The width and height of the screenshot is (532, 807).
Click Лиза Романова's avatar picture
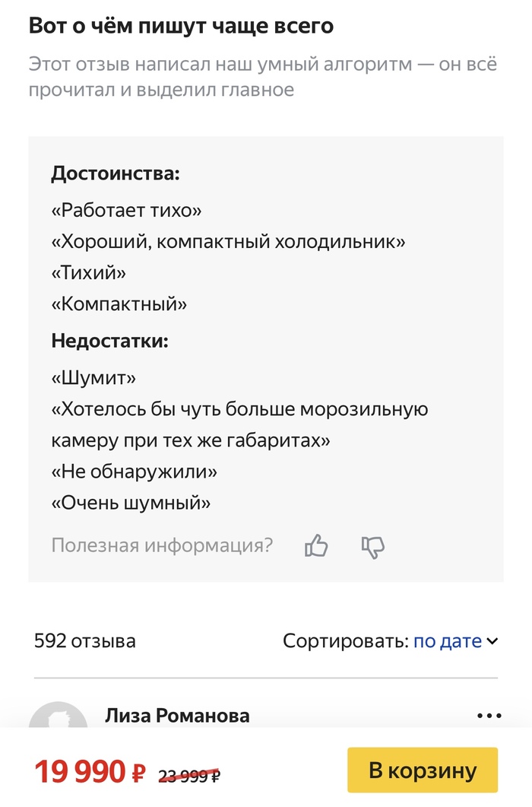[58, 719]
